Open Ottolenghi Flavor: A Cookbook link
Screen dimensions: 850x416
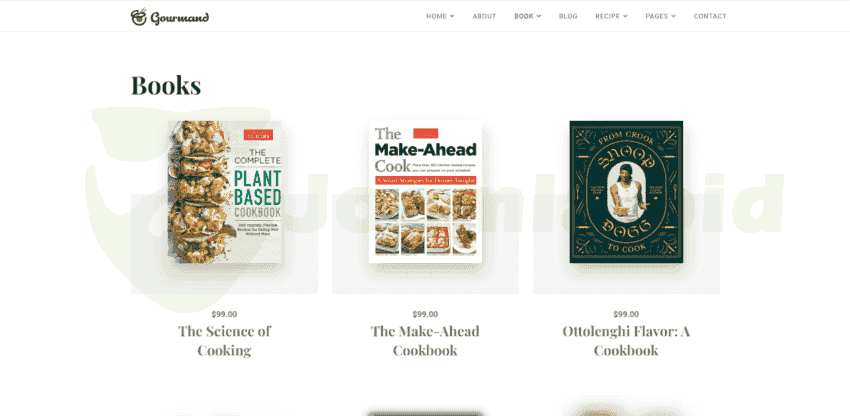(626, 341)
